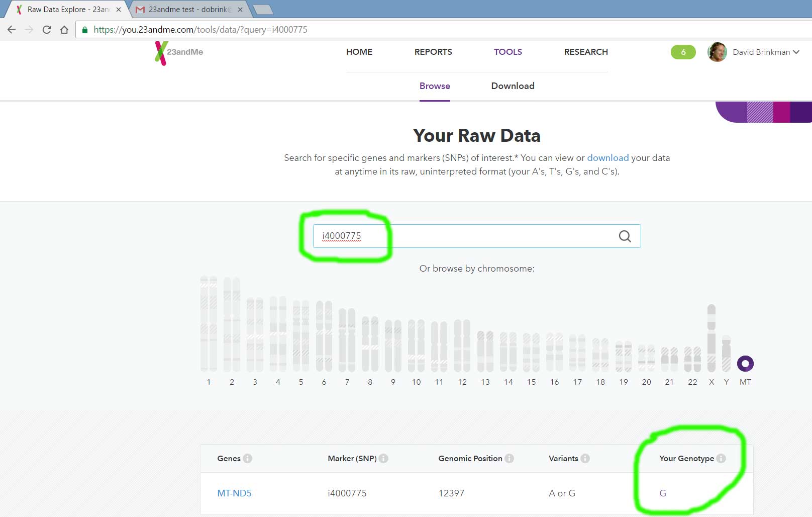
Task: Browse chromosome 5
Action: [x=301, y=336]
